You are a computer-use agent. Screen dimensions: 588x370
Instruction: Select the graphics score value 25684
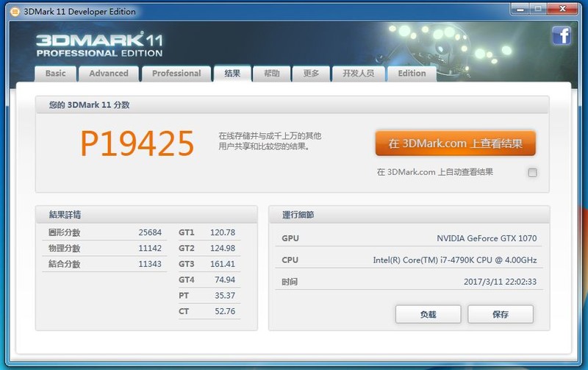[150, 232]
